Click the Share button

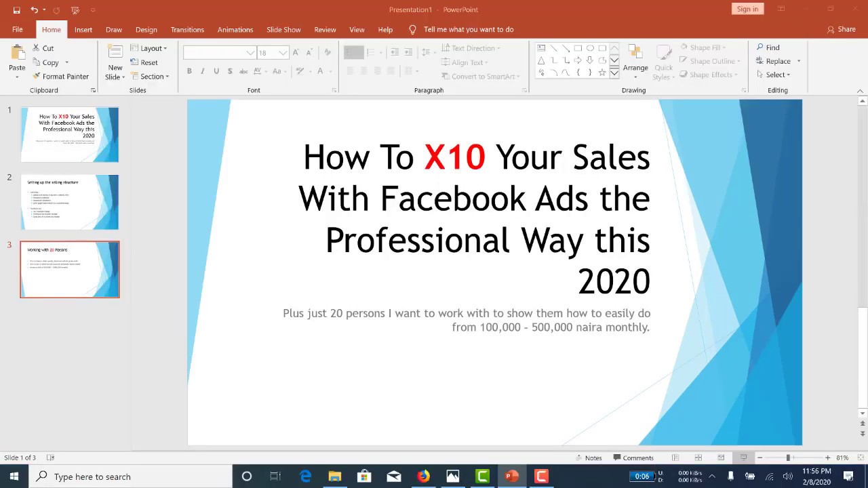[841, 29]
